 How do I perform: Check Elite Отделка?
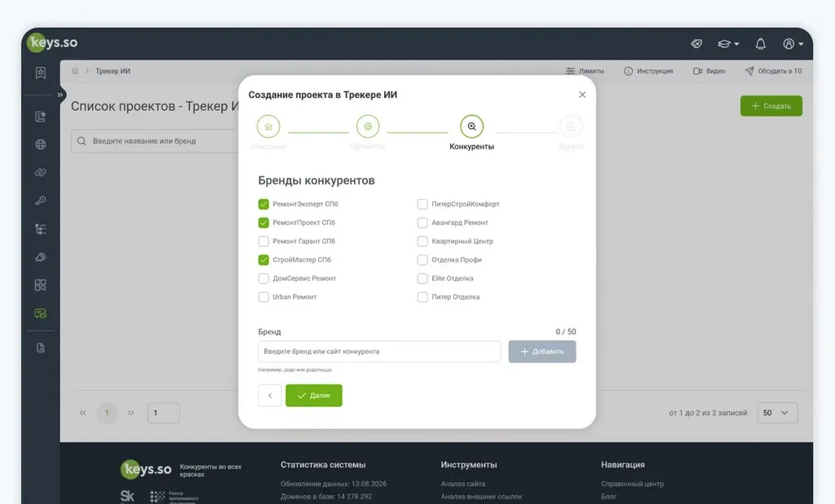click(422, 279)
